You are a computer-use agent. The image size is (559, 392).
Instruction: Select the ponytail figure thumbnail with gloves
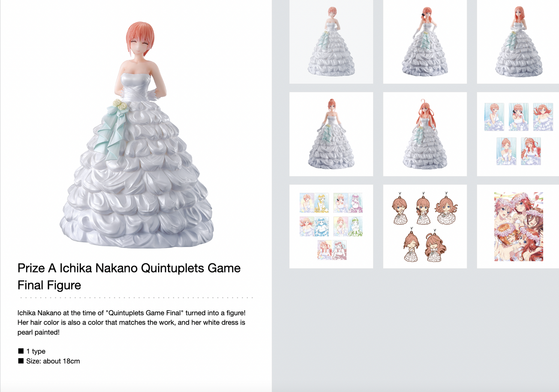331,134
